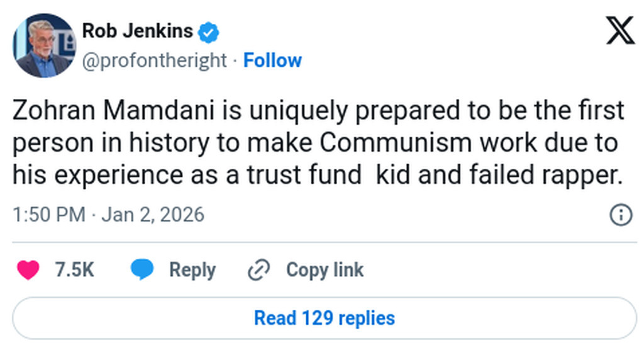This screenshot has height=345, width=644.
Task: Click the blue verified checkmark badge
Action: (x=209, y=31)
